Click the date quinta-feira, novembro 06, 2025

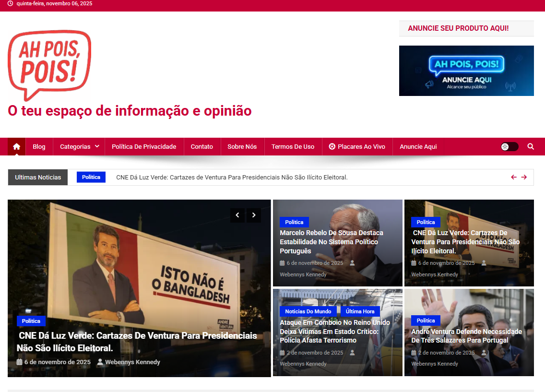[x=54, y=3]
